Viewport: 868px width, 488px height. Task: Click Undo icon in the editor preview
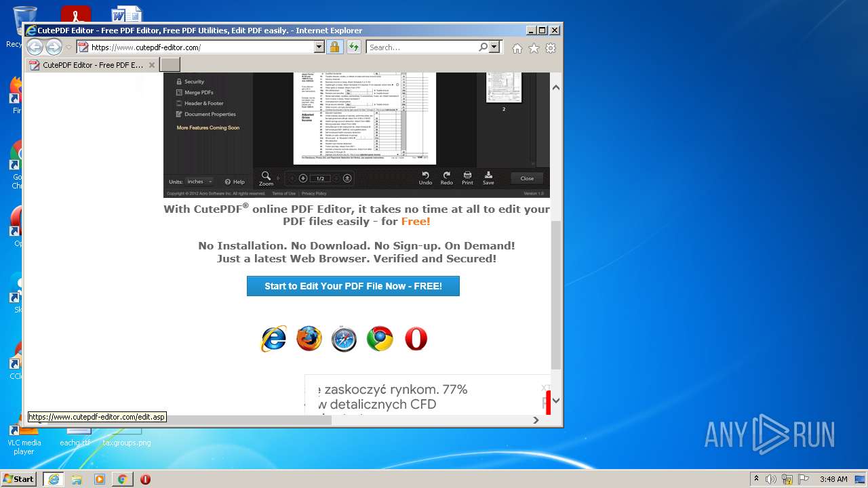coord(425,178)
